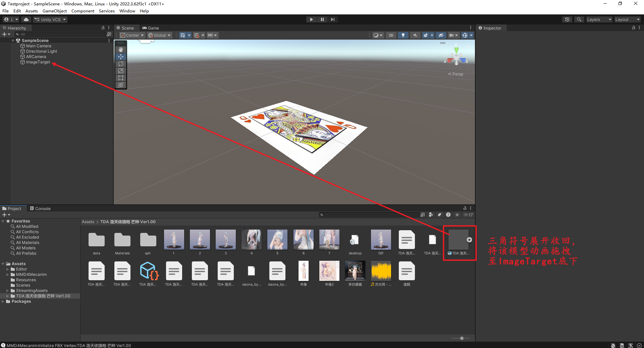
Task: Switch to the Scene tab
Action: pos(125,28)
